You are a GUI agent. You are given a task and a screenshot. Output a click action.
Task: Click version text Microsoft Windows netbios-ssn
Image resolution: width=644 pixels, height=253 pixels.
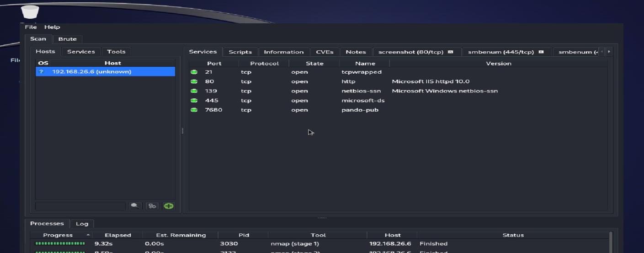tap(445, 91)
